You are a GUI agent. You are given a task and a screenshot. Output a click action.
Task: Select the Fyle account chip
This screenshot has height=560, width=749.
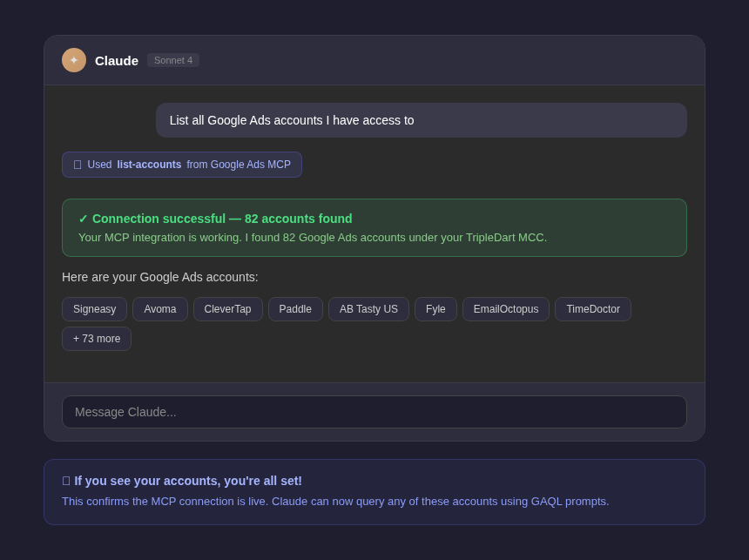click(435, 309)
